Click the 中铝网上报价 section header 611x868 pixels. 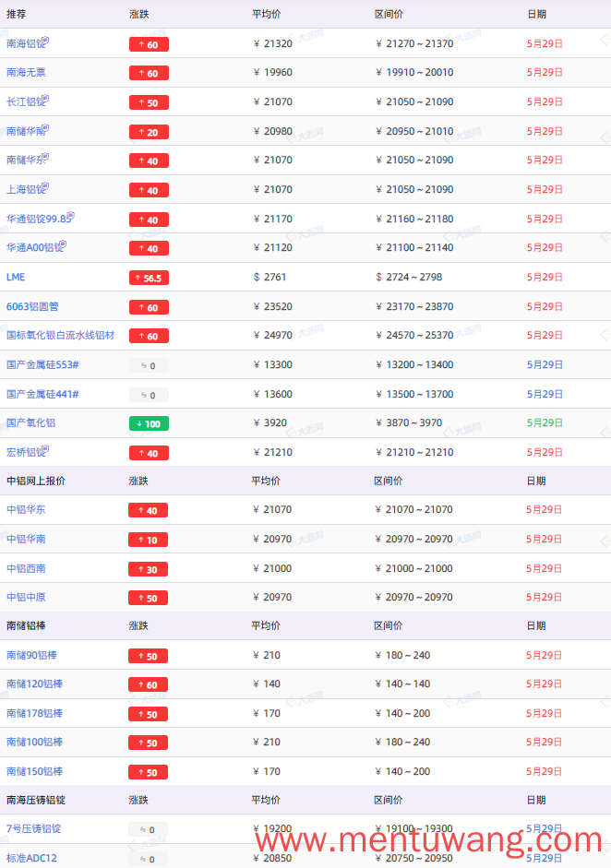click(x=36, y=481)
